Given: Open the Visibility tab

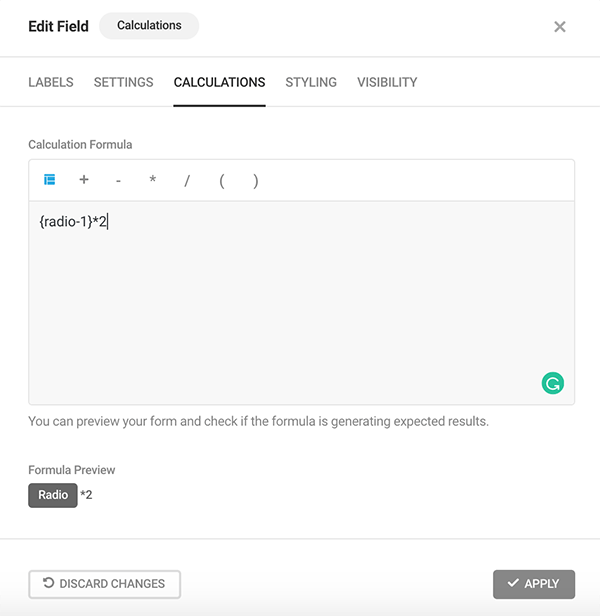Looking at the screenshot, I should [x=387, y=82].
